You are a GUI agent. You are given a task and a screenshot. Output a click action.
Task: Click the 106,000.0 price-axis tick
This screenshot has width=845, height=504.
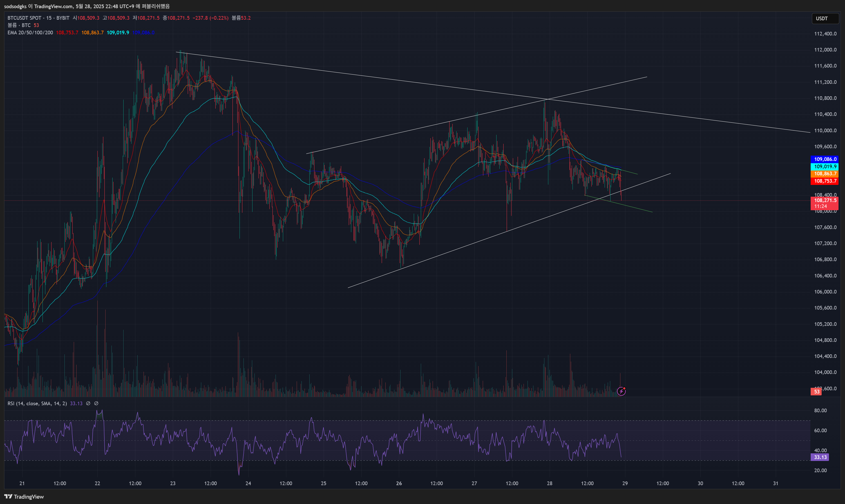[x=825, y=292]
